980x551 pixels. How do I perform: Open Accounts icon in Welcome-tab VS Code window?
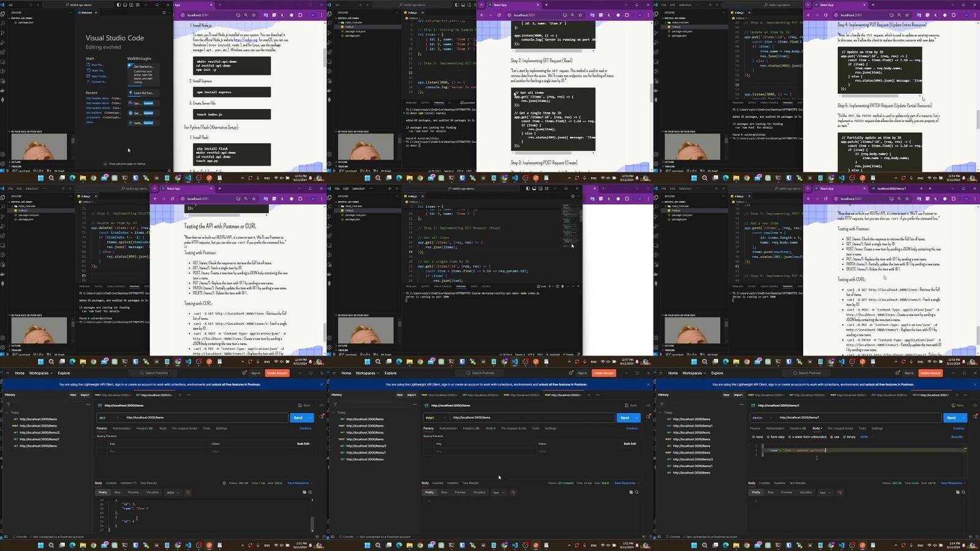point(3,154)
